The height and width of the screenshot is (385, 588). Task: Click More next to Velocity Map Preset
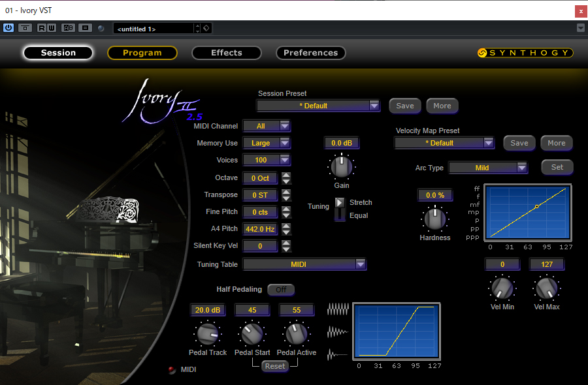point(557,143)
